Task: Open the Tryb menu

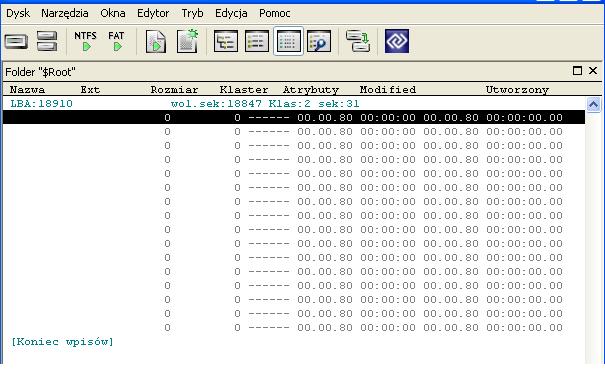Action: point(192,14)
